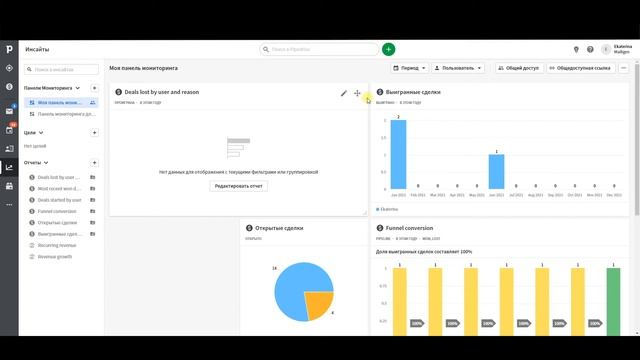Click the orange pie chart slice
The height and width of the screenshot is (360, 640).
(x=318, y=304)
